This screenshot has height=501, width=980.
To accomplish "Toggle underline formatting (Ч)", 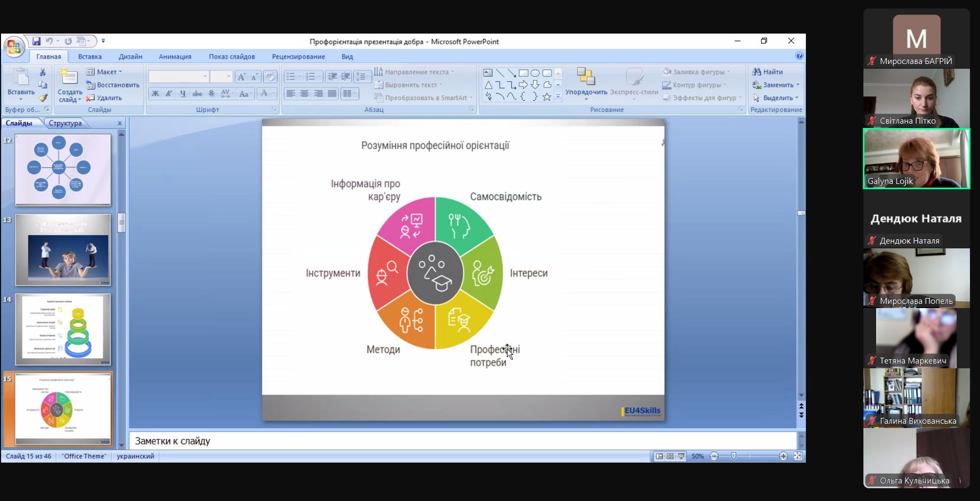I will (183, 94).
